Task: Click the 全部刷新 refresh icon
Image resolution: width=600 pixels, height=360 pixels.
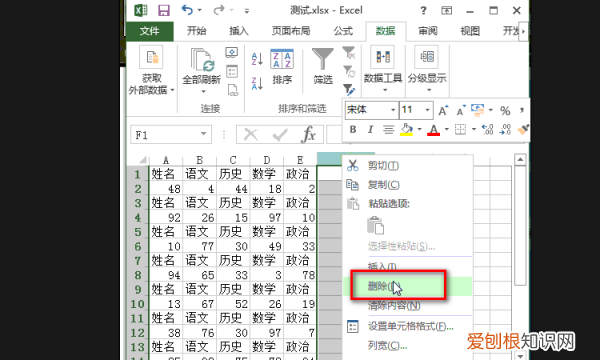Action: 202,60
